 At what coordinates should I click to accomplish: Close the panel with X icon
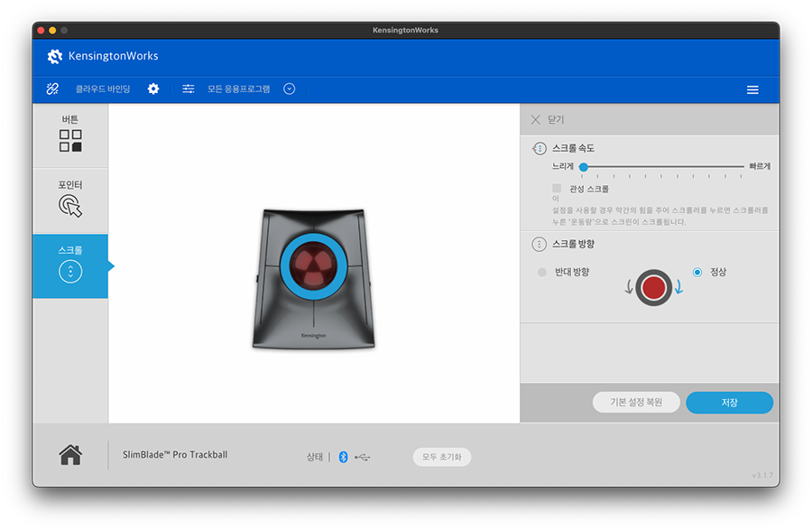[535, 120]
